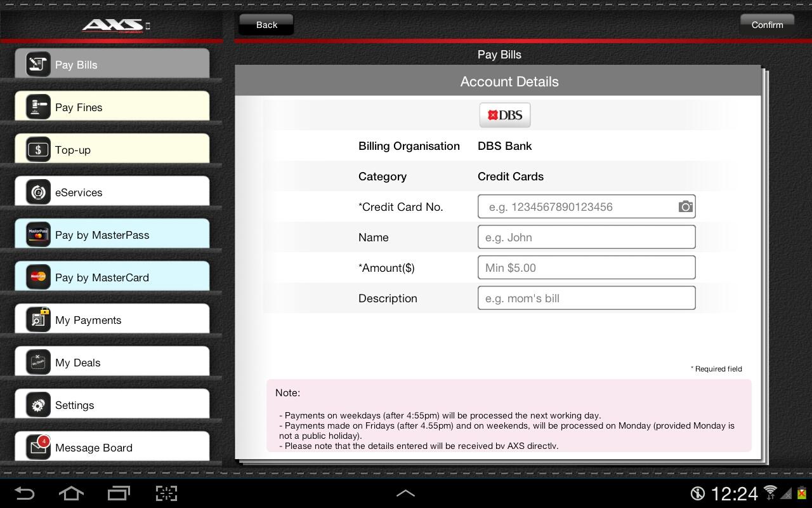Select the Pay Fines icon
Viewport: 812px width, 508px height.
37,107
